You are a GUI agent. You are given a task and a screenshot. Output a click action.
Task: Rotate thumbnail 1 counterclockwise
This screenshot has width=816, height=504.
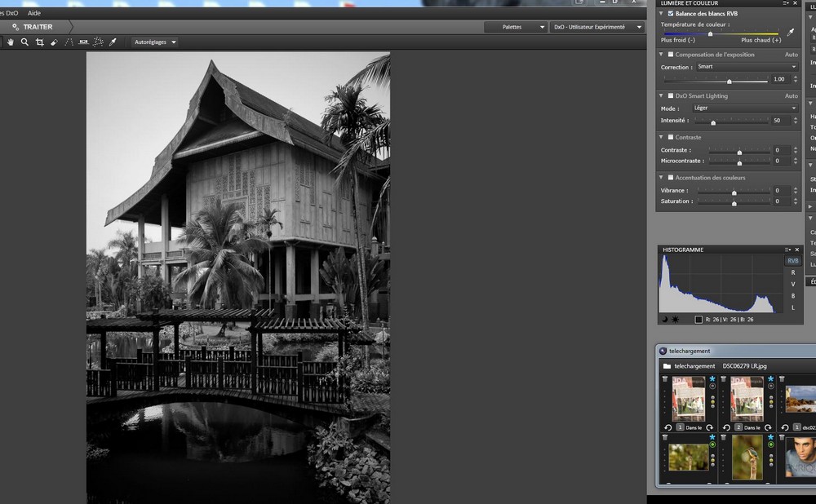coord(668,427)
